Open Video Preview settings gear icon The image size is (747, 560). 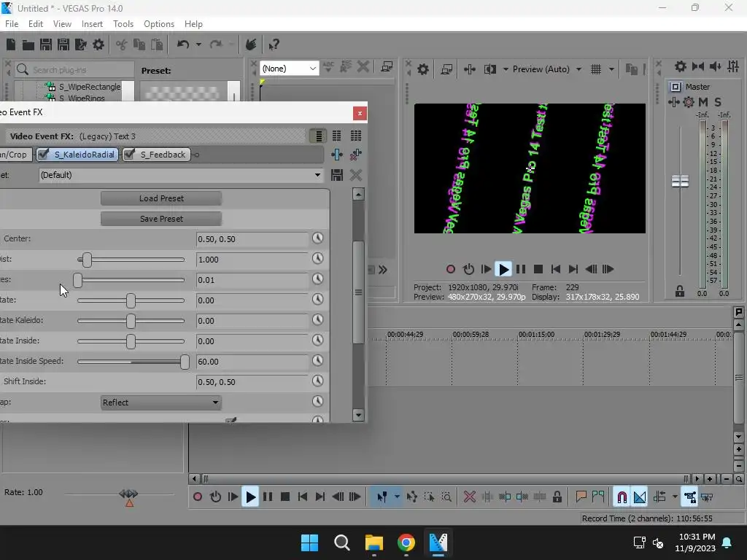tap(423, 69)
